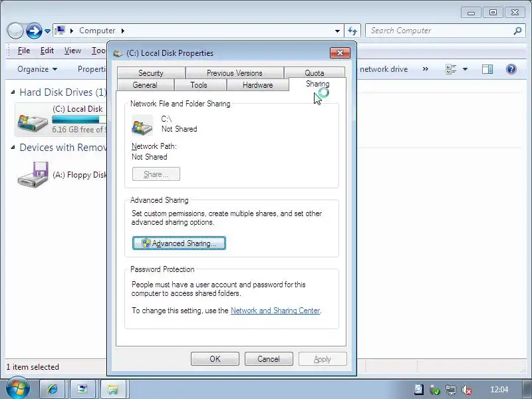Click the second pinned taskbar program icon

(82, 389)
